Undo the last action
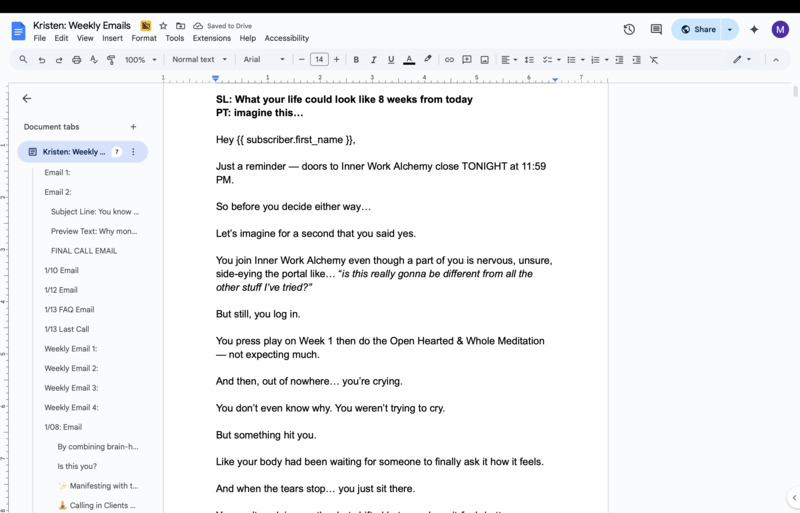This screenshot has height=513, width=800. [x=42, y=60]
